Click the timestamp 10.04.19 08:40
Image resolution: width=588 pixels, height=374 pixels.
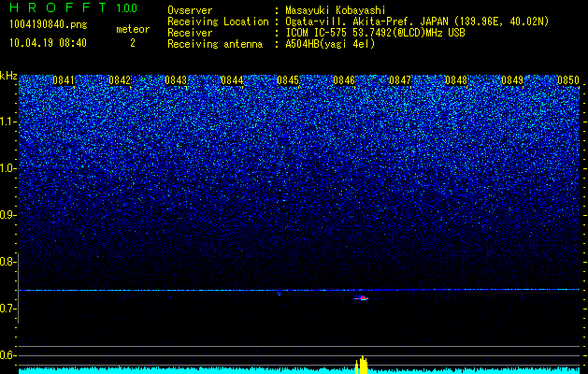click(48, 43)
